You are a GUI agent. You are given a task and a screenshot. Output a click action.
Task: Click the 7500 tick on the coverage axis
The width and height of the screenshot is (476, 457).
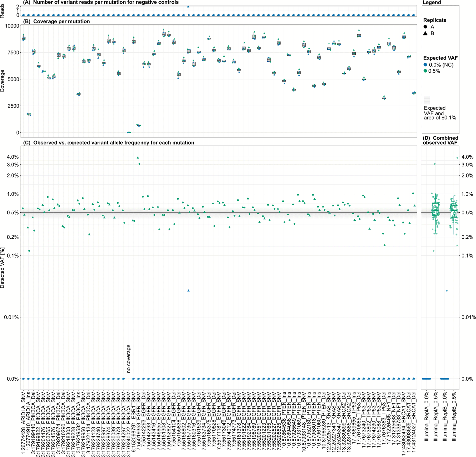[13, 53]
